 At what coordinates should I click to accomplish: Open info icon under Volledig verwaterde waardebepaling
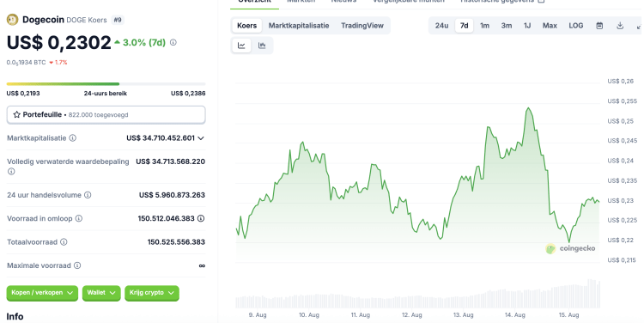[x=11, y=171]
